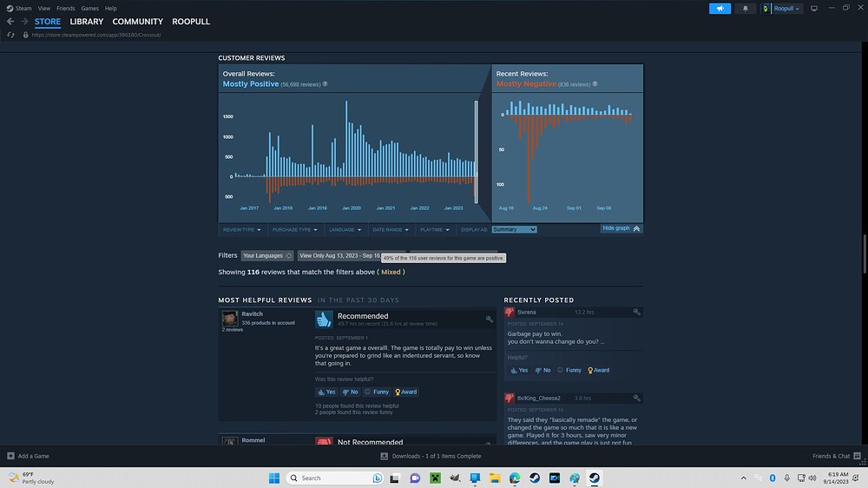
Task: Mark Swrena's review as Funny
Action: tap(569, 370)
